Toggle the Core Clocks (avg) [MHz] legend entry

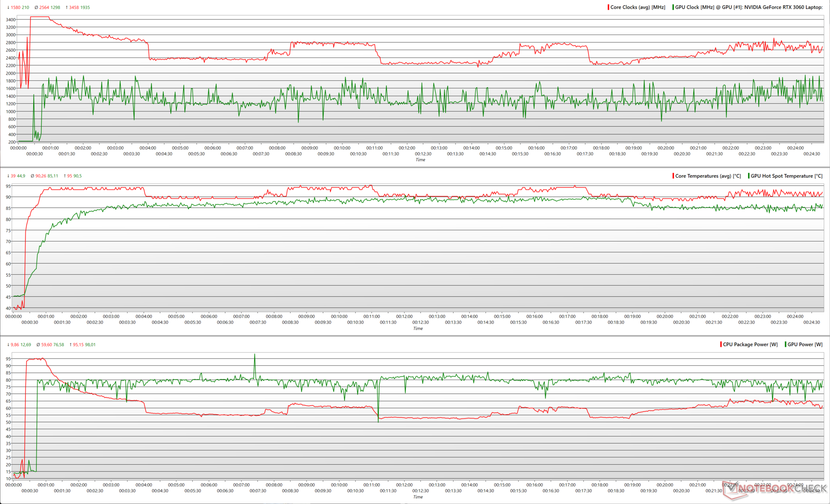pos(637,7)
